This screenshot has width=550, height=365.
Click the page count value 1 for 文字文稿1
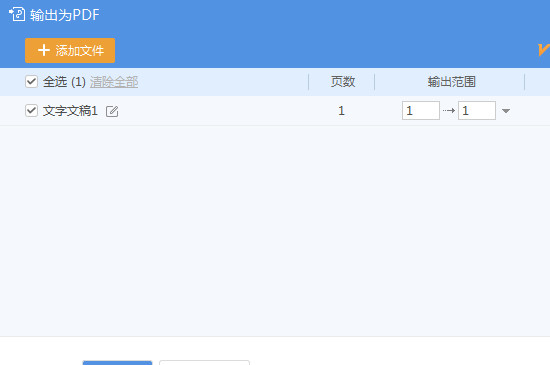(x=341, y=111)
